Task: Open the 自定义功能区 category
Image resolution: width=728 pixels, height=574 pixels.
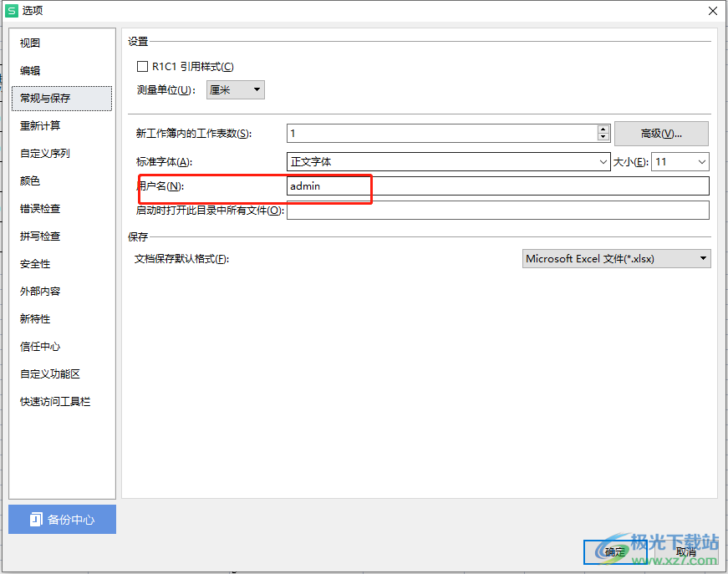Action: 62,374
